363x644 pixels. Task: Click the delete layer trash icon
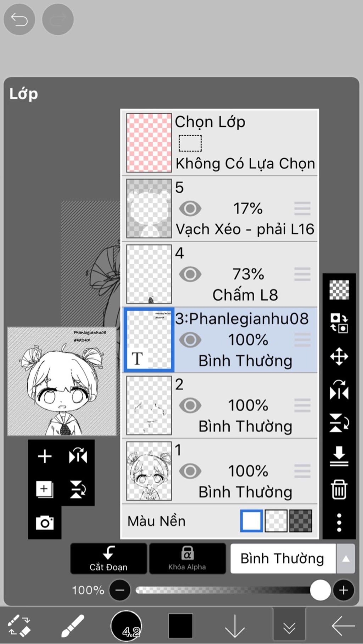pyautogui.click(x=339, y=490)
